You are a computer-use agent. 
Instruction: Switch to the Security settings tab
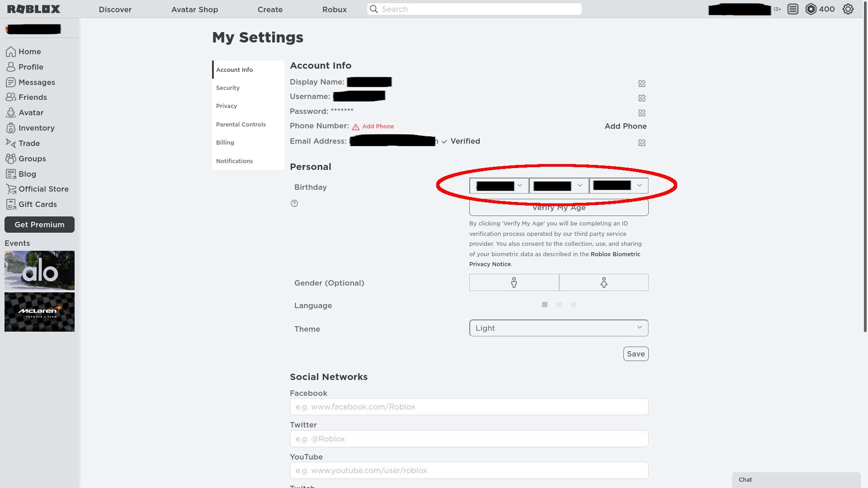pos(248,88)
